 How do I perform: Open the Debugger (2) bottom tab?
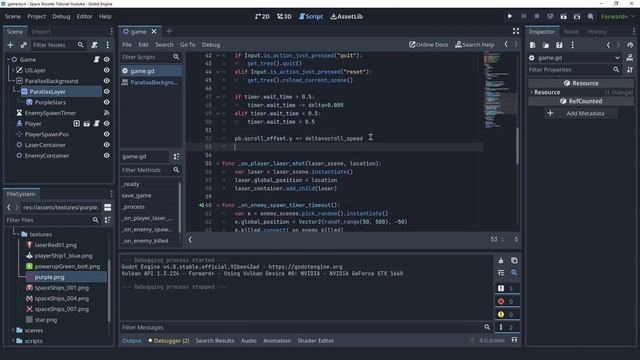coord(169,340)
